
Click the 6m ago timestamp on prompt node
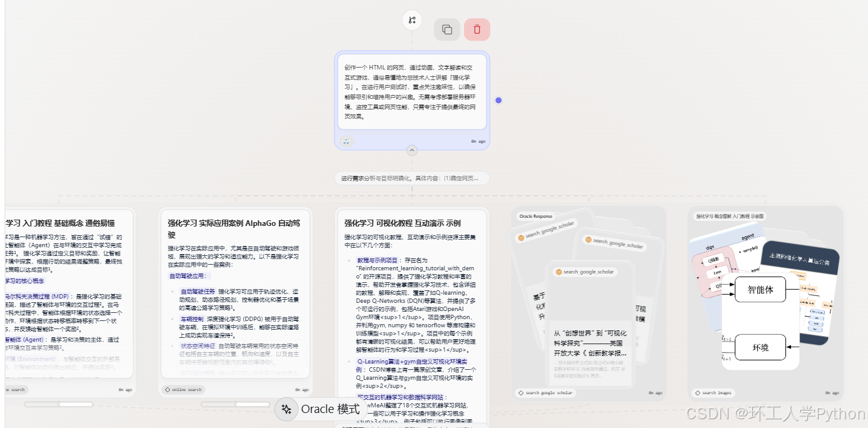(478, 141)
